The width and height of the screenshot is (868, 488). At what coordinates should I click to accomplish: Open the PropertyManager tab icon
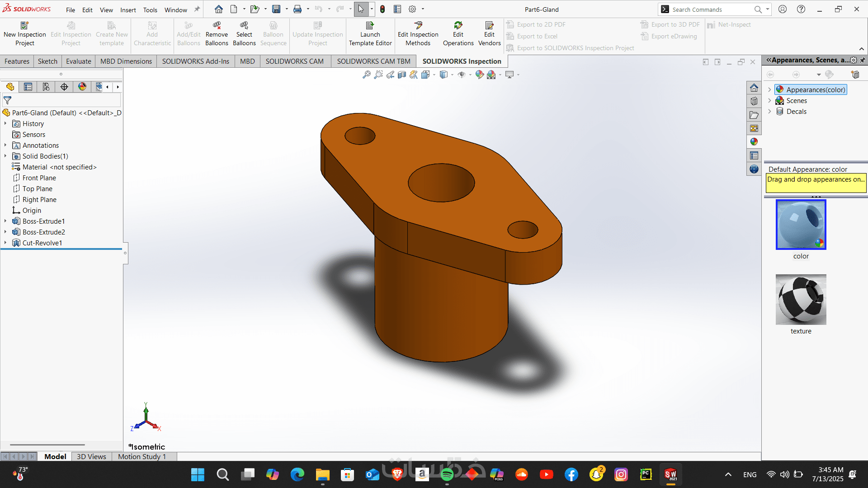(28, 87)
